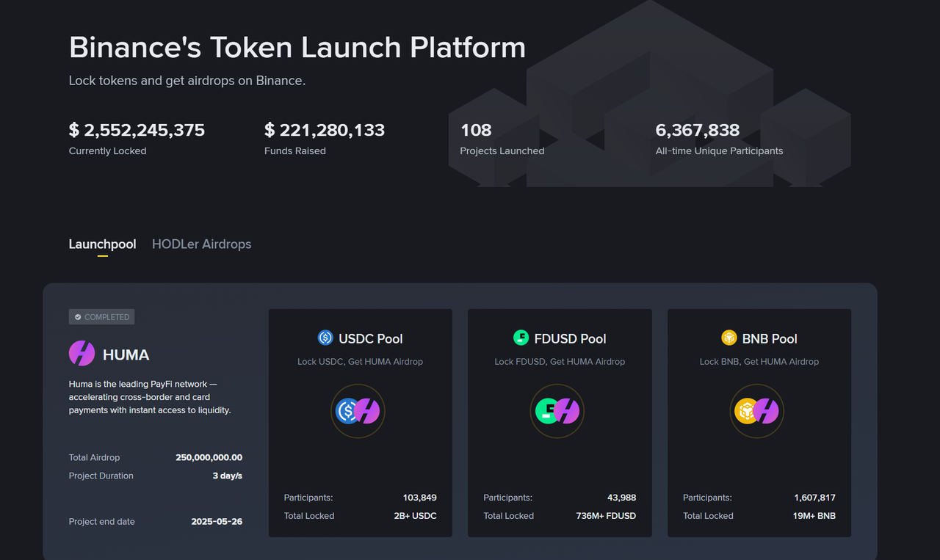Click the Currently Locked label
This screenshot has height=560, width=940.
[x=108, y=151]
